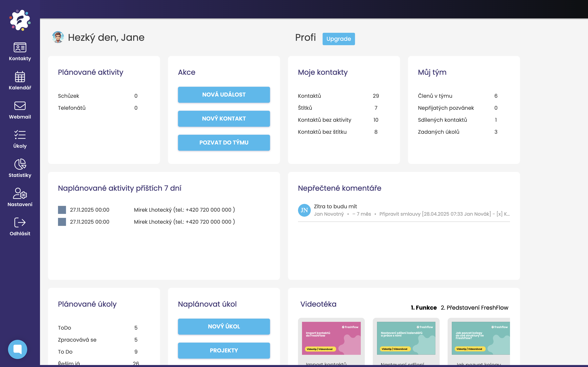Click the FreshFlow logo
Image resolution: width=588 pixels, height=367 pixels.
[20, 20]
